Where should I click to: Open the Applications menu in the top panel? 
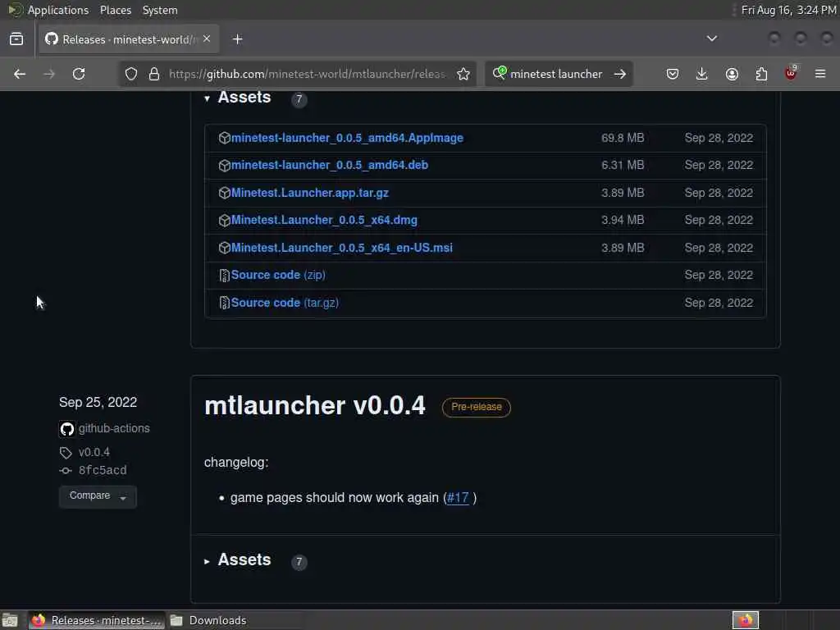(58, 10)
